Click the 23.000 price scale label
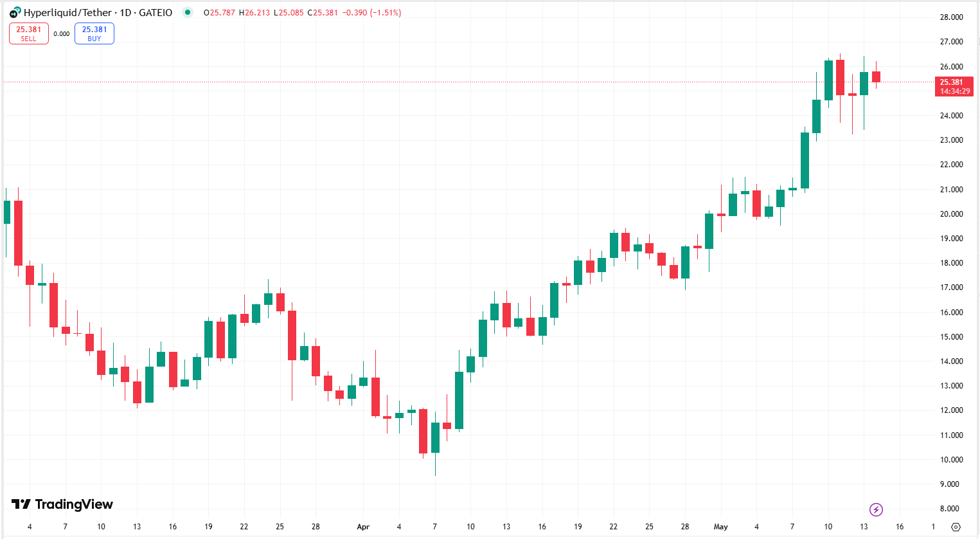Viewport: 980px width, 539px height. (x=951, y=140)
